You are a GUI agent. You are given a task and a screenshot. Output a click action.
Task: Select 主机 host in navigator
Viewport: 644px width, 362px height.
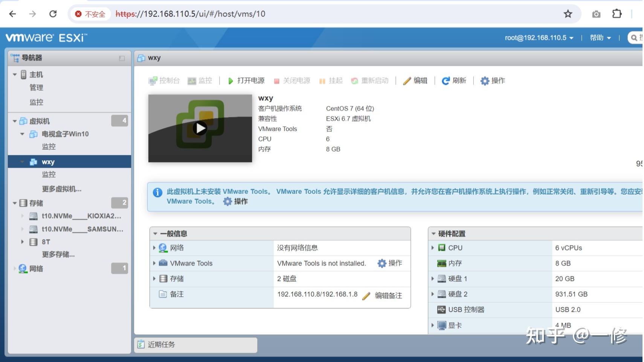click(36, 75)
